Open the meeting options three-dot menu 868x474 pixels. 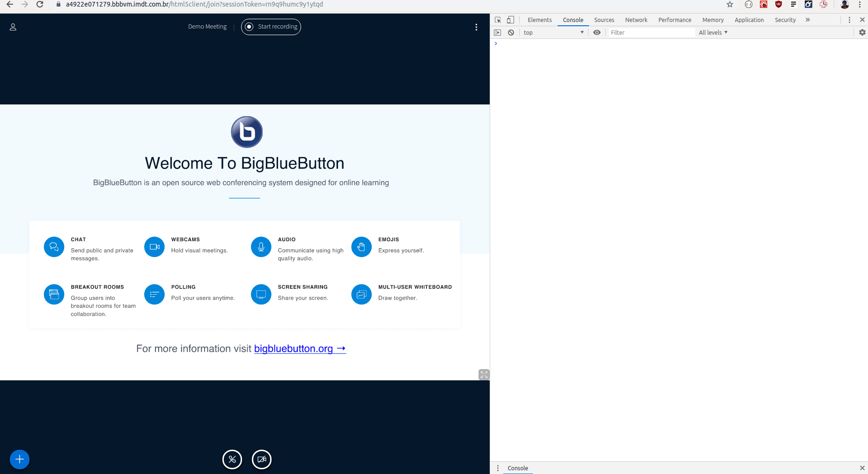476,27
